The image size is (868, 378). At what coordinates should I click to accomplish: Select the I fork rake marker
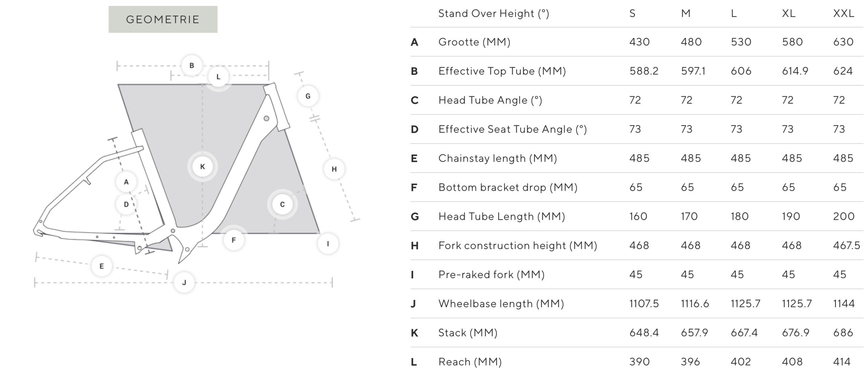(328, 244)
